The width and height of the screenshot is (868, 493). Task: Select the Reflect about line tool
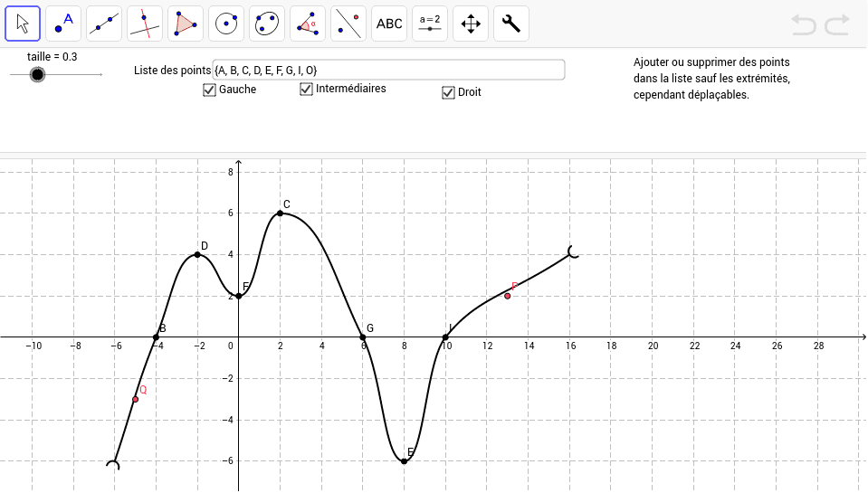coord(348,24)
